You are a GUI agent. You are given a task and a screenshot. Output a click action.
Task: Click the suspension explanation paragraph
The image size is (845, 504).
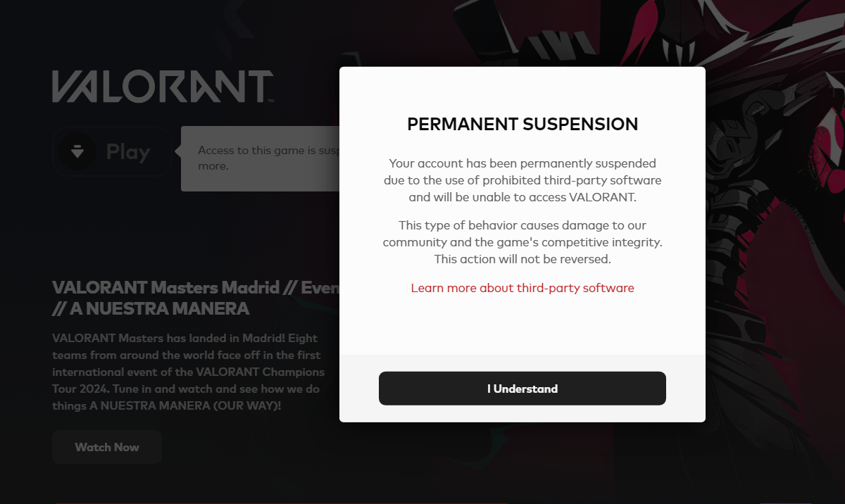click(x=522, y=180)
